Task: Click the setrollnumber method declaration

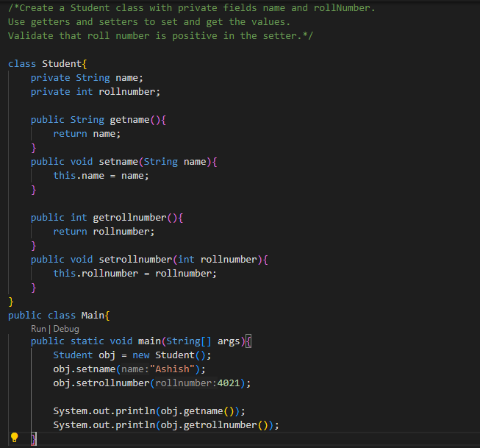Action: pos(149,260)
